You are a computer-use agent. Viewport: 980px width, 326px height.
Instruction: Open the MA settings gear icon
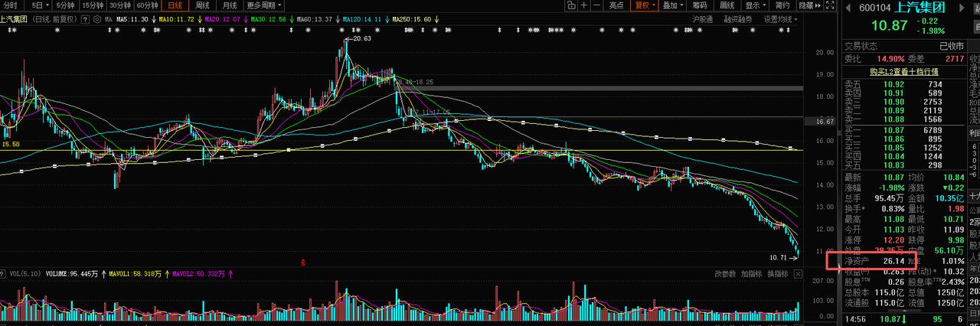coord(99,18)
